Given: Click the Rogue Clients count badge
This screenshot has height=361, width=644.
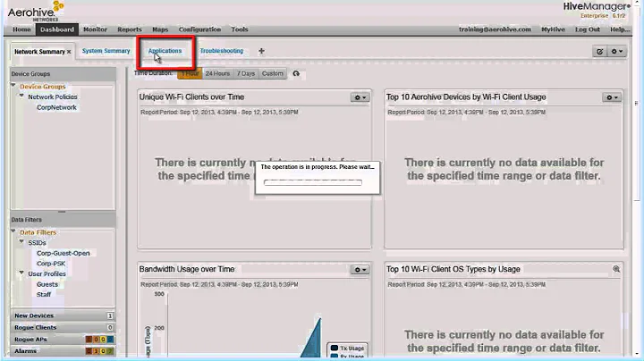Looking at the screenshot, I should 110,327.
